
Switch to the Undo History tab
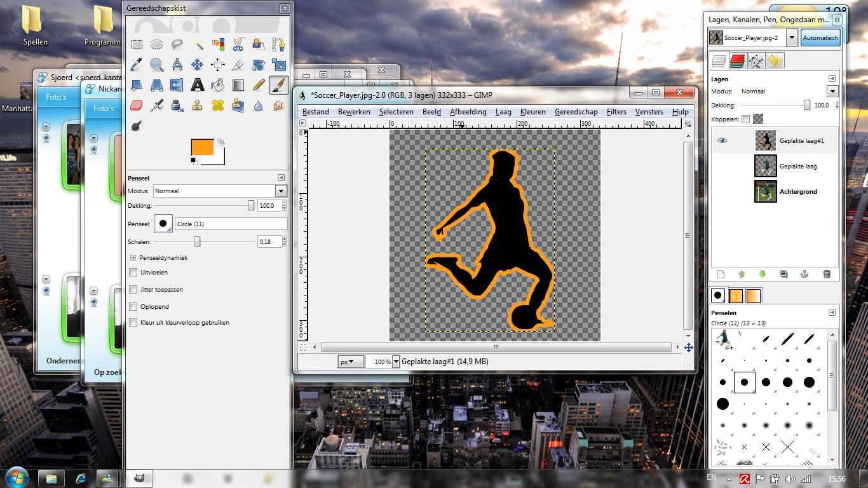pyautogui.click(x=775, y=61)
